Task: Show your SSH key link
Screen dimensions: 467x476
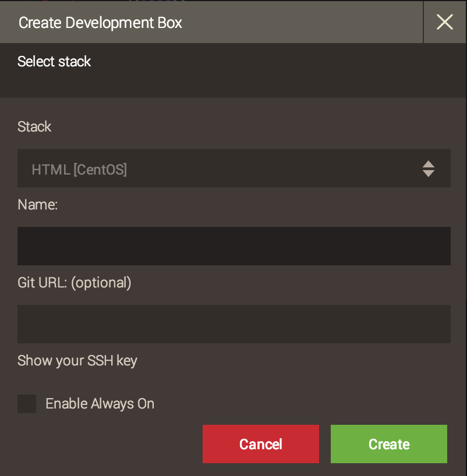Action: coord(77,361)
